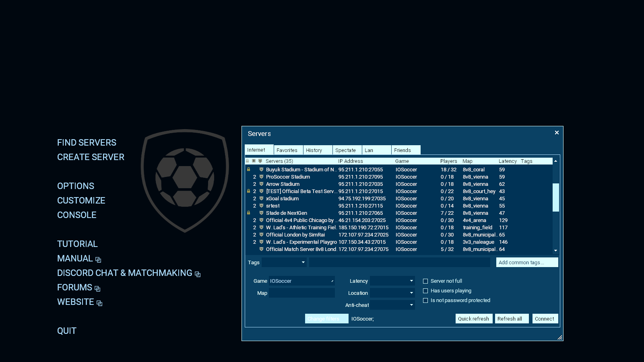
Task: Start the TUTORIAL from main menu
Action: click(x=77, y=244)
